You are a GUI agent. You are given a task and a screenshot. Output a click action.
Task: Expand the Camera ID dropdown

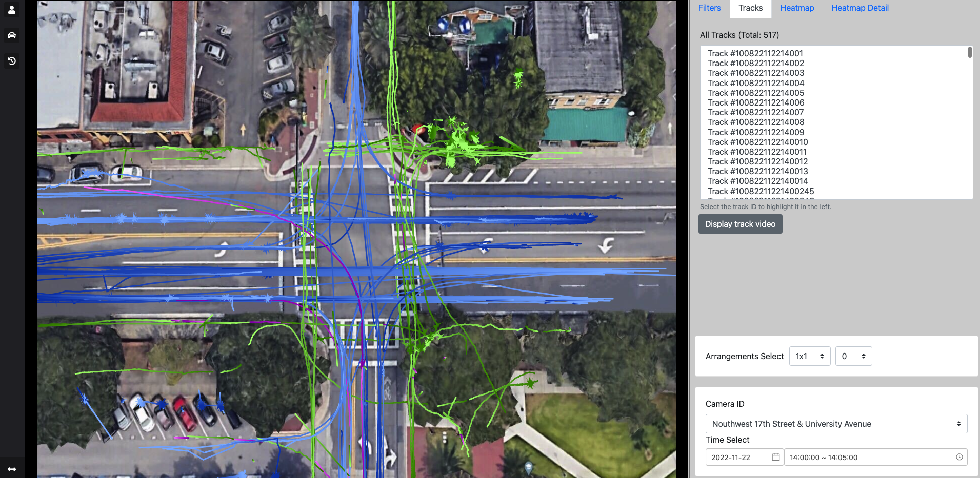836,424
